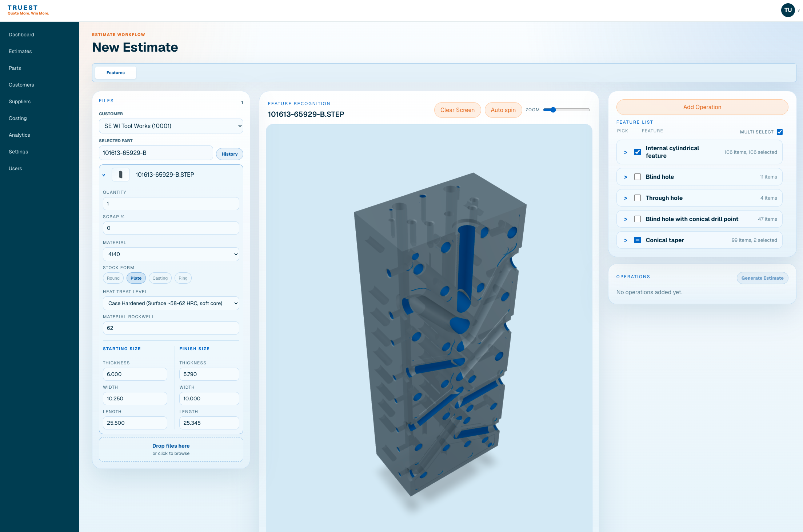Click the '4 items' count text
The width and height of the screenshot is (803, 532).
point(768,198)
